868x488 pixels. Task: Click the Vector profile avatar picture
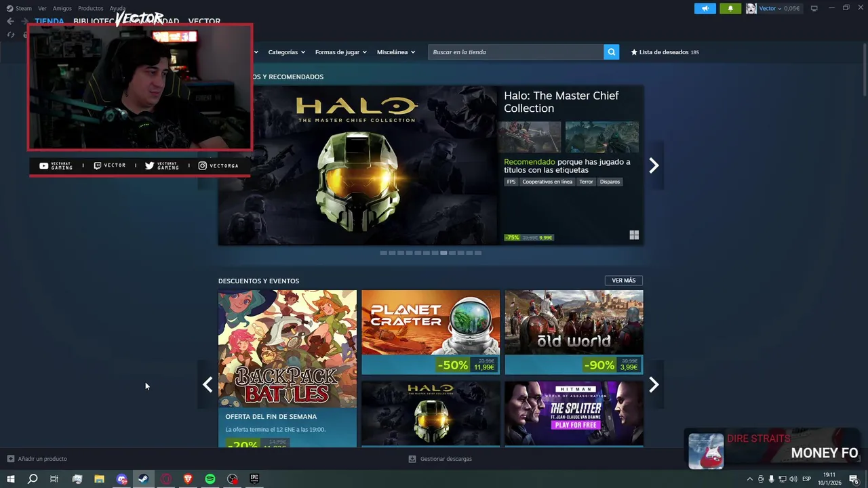coord(751,8)
